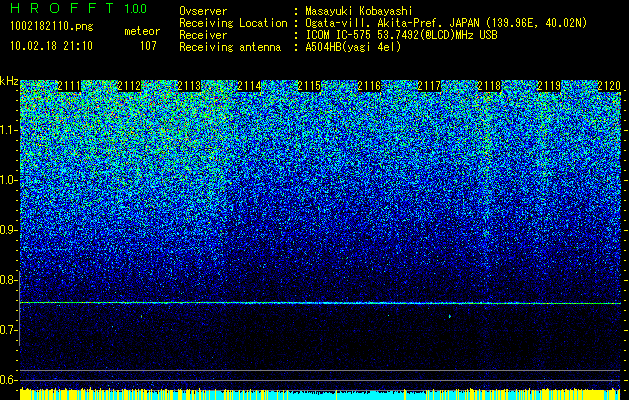Image resolution: width=629 pixels, height=400 pixels.
Task: Click the ICOM IC-575 receiver text
Action: [x=401, y=35]
